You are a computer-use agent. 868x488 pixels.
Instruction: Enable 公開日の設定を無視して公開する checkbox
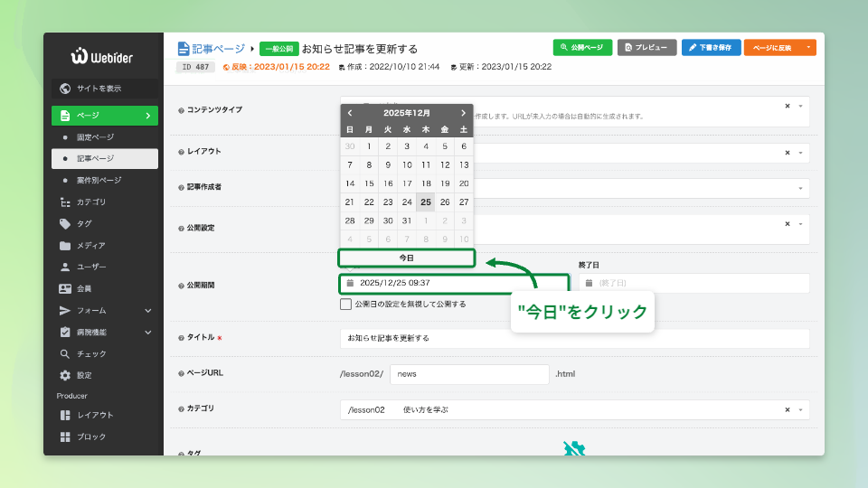click(x=346, y=305)
